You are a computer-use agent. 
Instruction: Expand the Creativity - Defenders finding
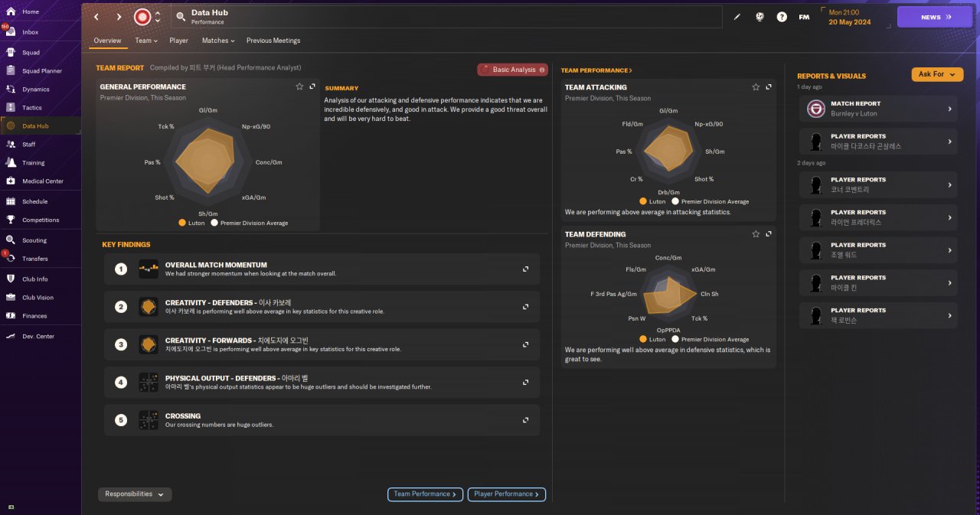pyautogui.click(x=525, y=307)
